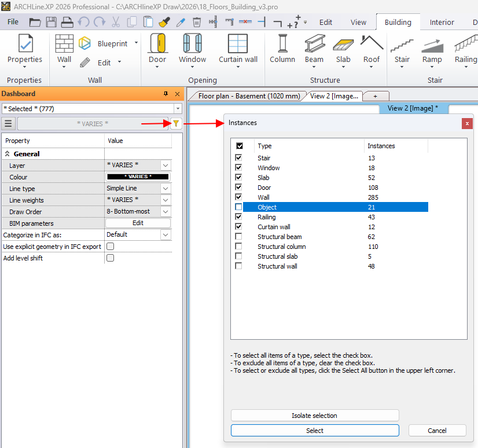Viewport: 478px width, 448px height.
Task: Select the Floor plan - Basement tab
Action: (x=249, y=96)
